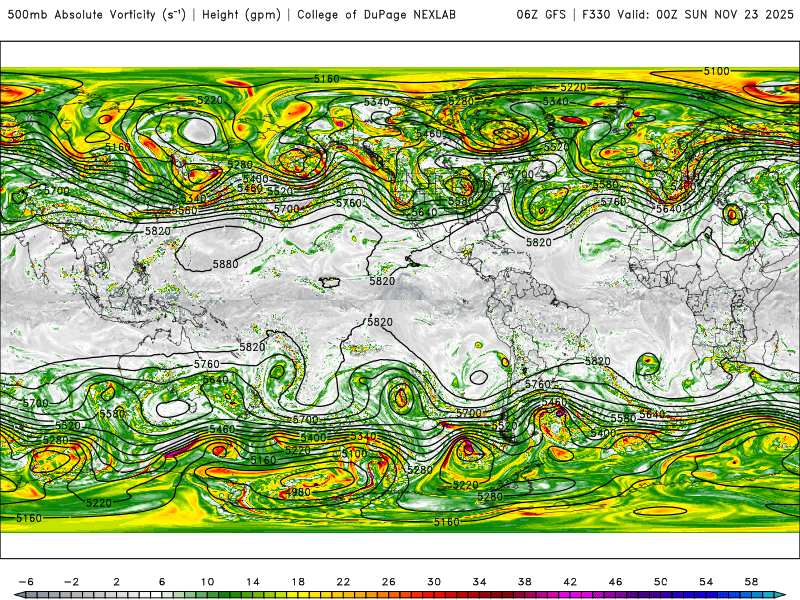Viewport: 800px width, 600px height.
Task: Click the "500mb Absolute Vorticity (s⁻¹)" title text
Action: point(96,15)
